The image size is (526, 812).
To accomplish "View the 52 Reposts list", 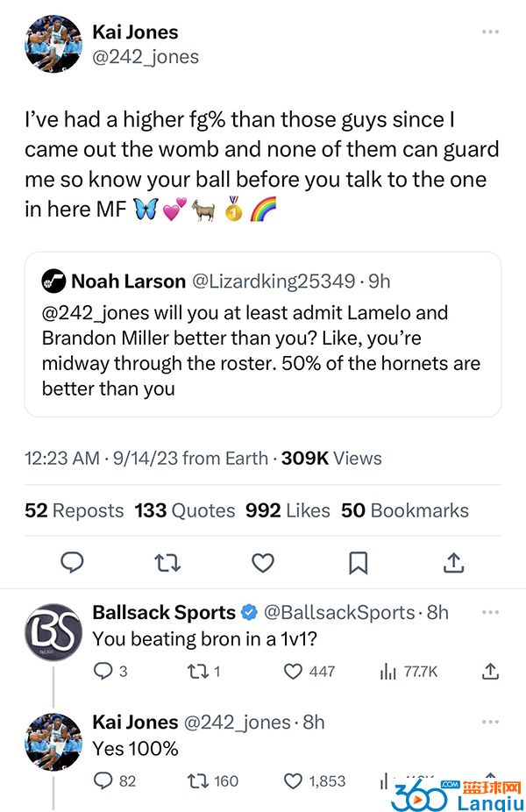I will tap(75, 510).
